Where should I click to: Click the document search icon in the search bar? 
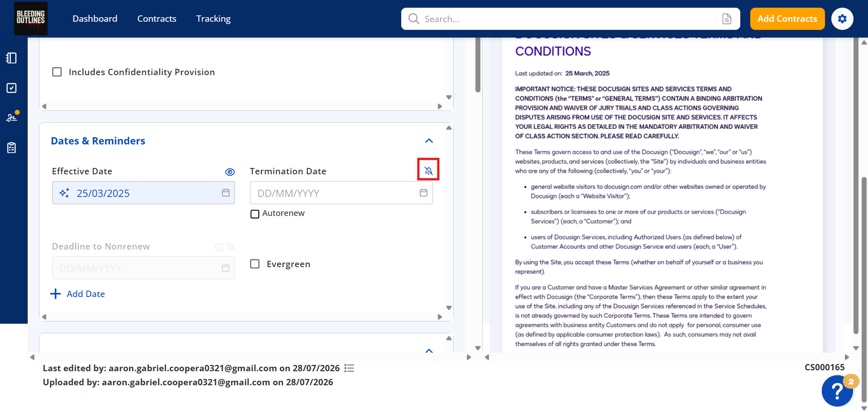click(x=727, y=19)
